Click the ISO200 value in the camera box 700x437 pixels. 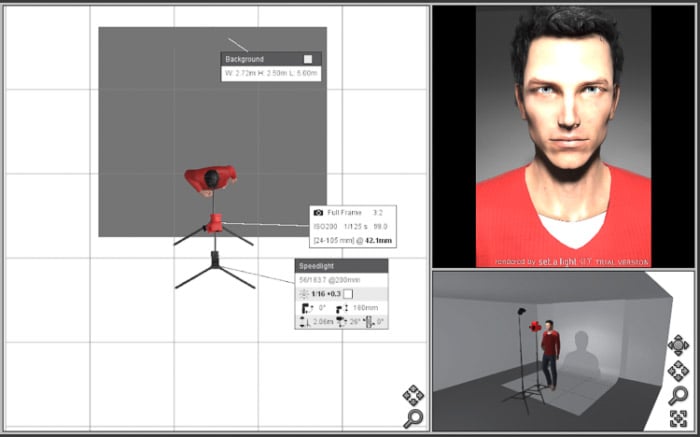[x=325, y=226]
